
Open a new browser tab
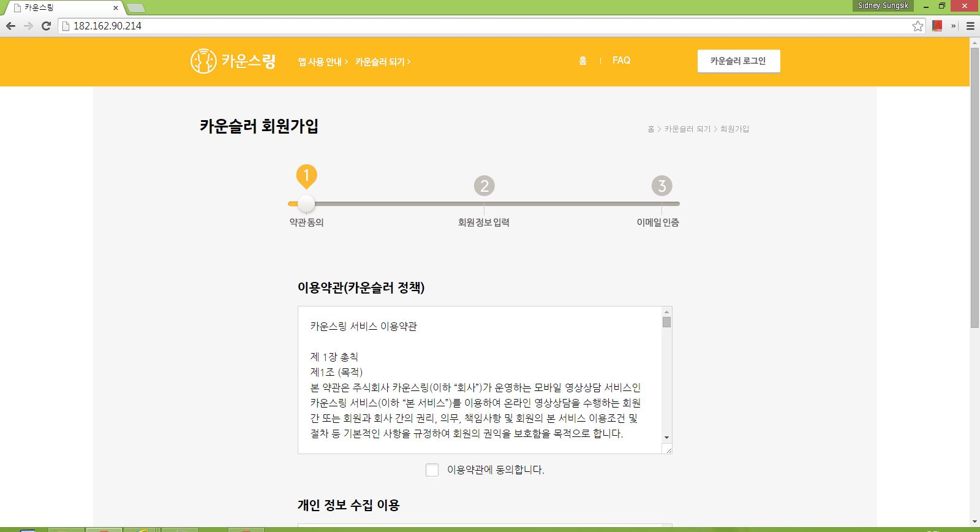click(x=135, y=8)
